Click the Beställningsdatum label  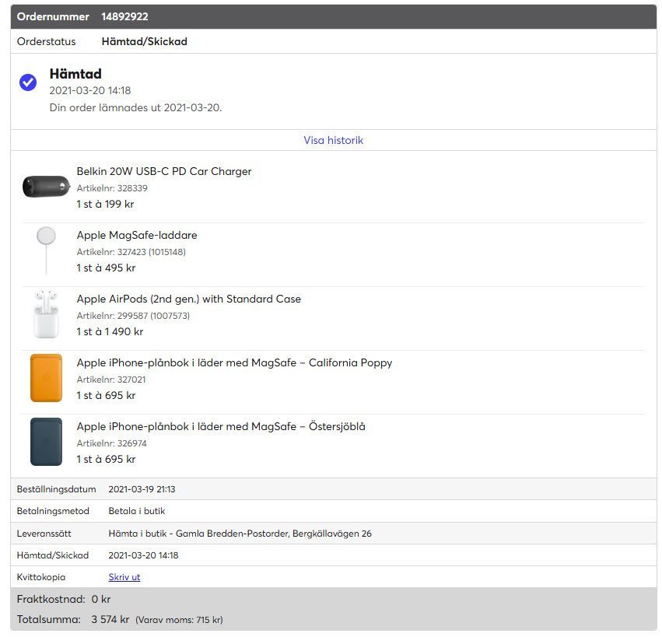click(56, 489)
